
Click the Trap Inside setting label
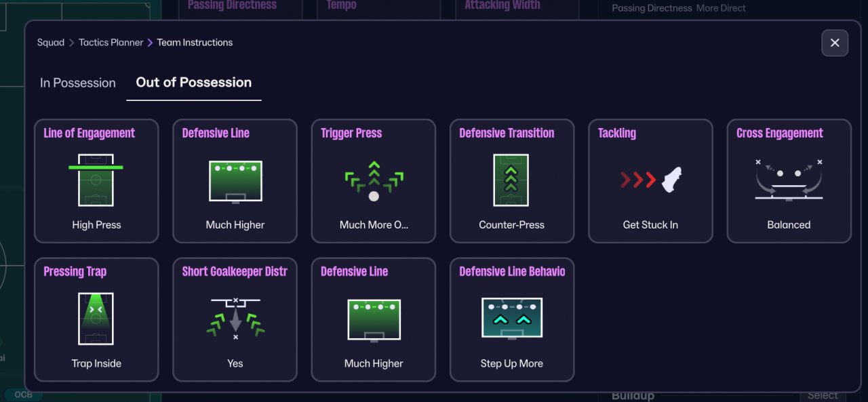coord(96,363)
